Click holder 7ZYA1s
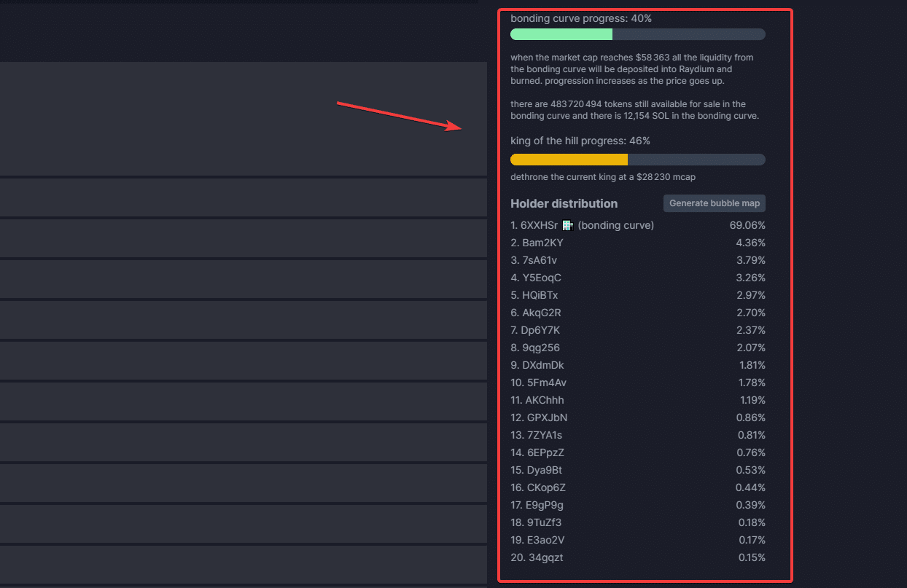The image size is (907, 588). click(x=544, y=435)
